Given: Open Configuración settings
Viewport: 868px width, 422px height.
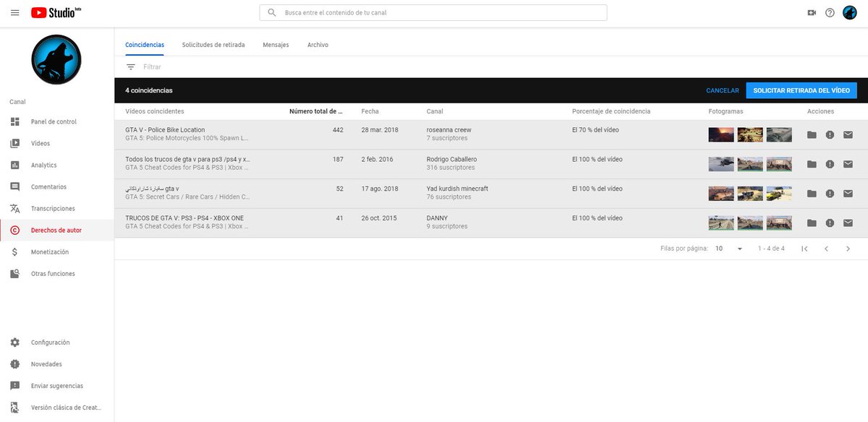Looking at the screenshot, I should [56, 343].
